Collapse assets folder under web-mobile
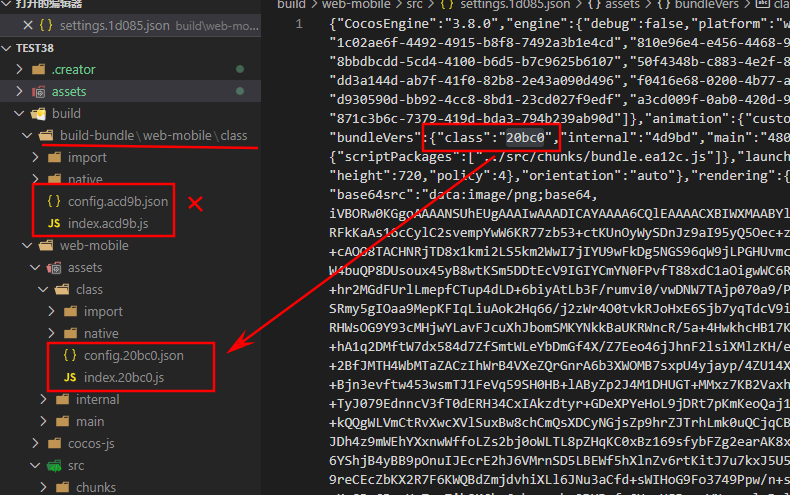The image size is (790, 495). (x=35, y=267)
